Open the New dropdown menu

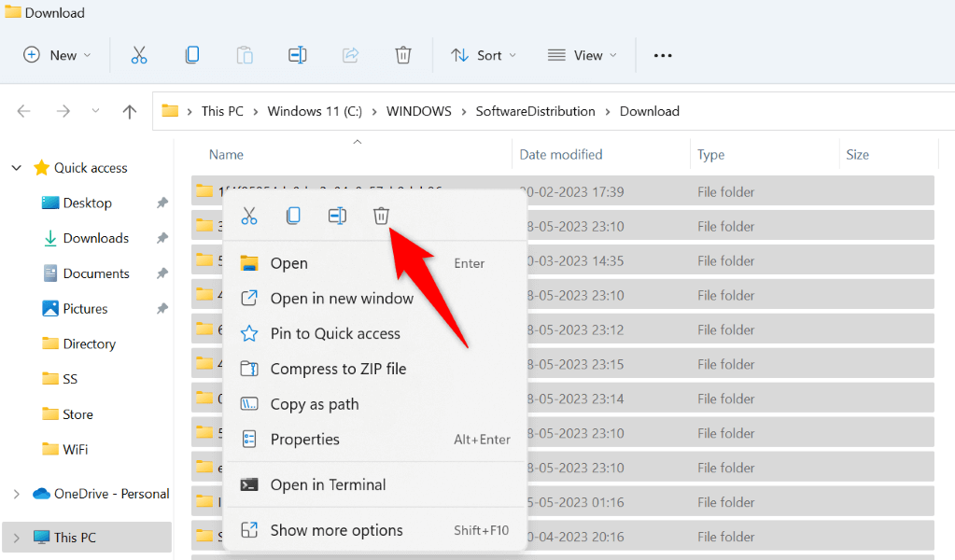[57, 55]
